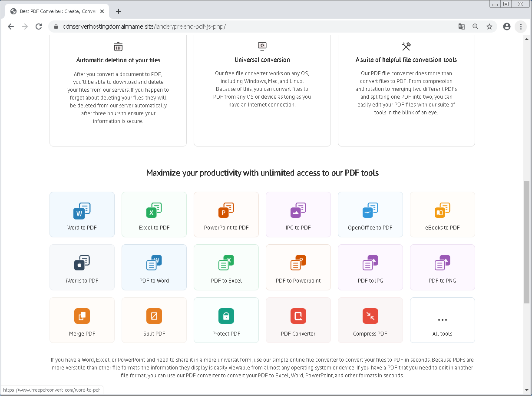Click the PDF to PNG label
This screenshot has height=396, width=532.
(442, 281)
